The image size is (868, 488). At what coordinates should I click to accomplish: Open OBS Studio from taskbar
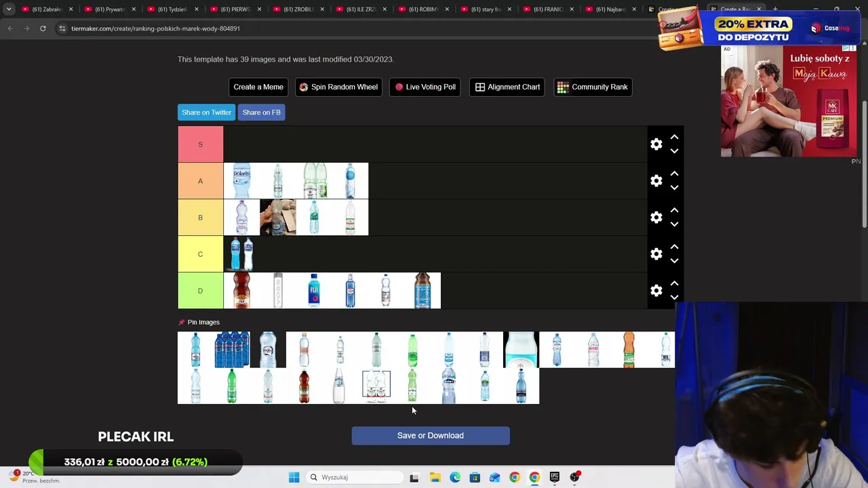point(575,477)
